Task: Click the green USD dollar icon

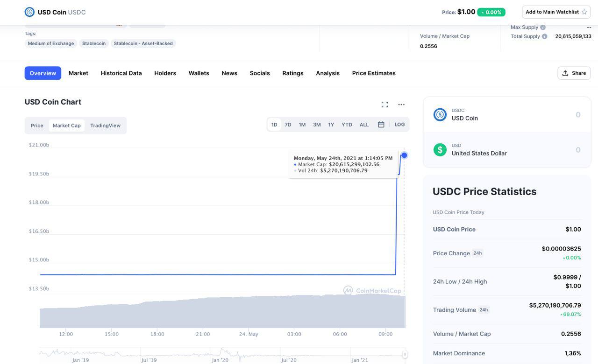Action: [x=440, y=149]
